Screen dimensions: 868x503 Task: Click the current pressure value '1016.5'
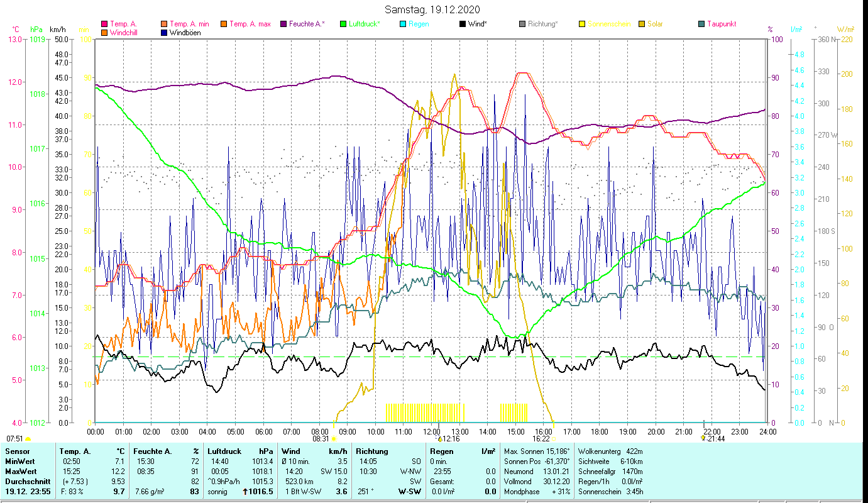(261, 492)
